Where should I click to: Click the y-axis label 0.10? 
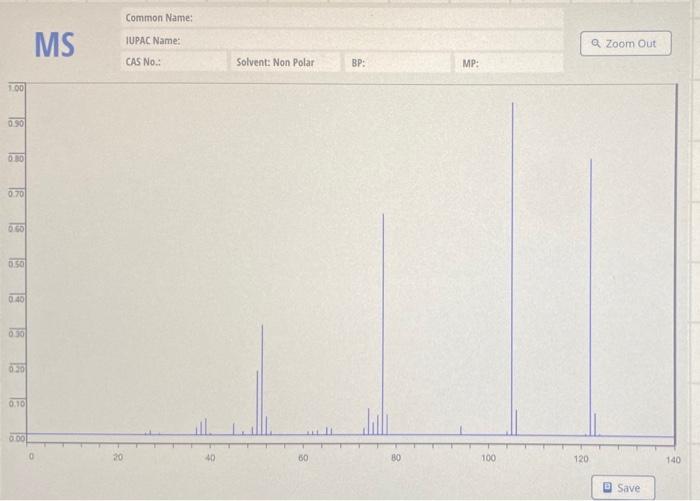click(x=17, y=404)
